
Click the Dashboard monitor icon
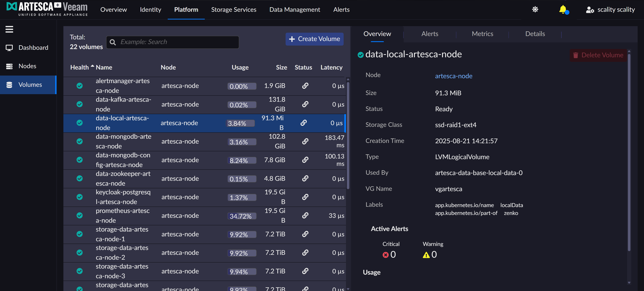click(9, 47)
